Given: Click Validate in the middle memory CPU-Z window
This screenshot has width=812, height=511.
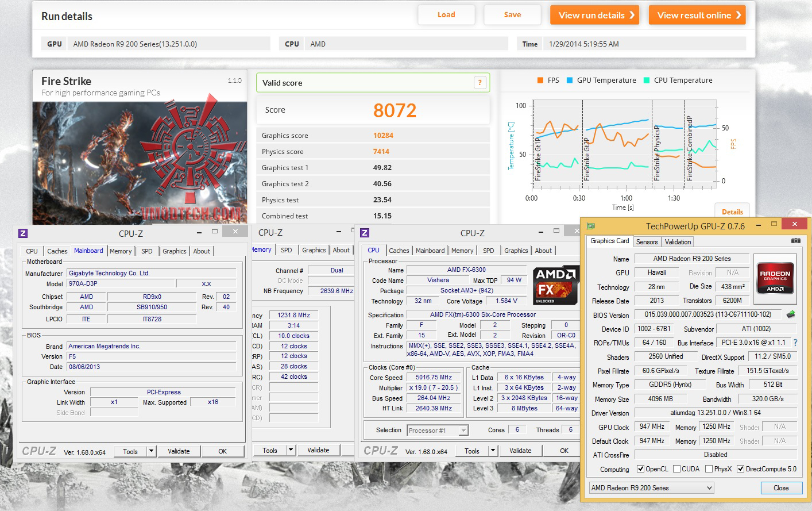Looking at the screenshot, I should (318, 450).
